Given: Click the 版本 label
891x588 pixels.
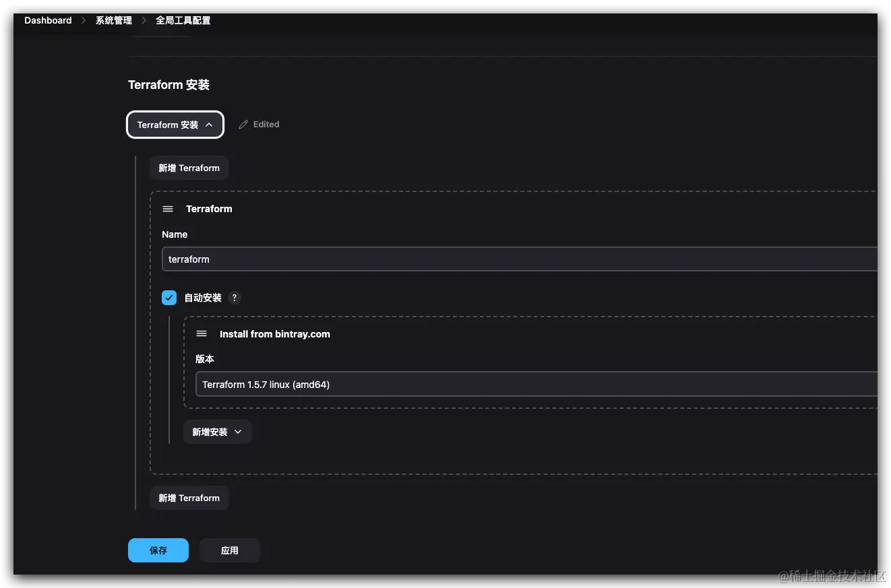Looking at the screenshot, I should coord(205,359).
